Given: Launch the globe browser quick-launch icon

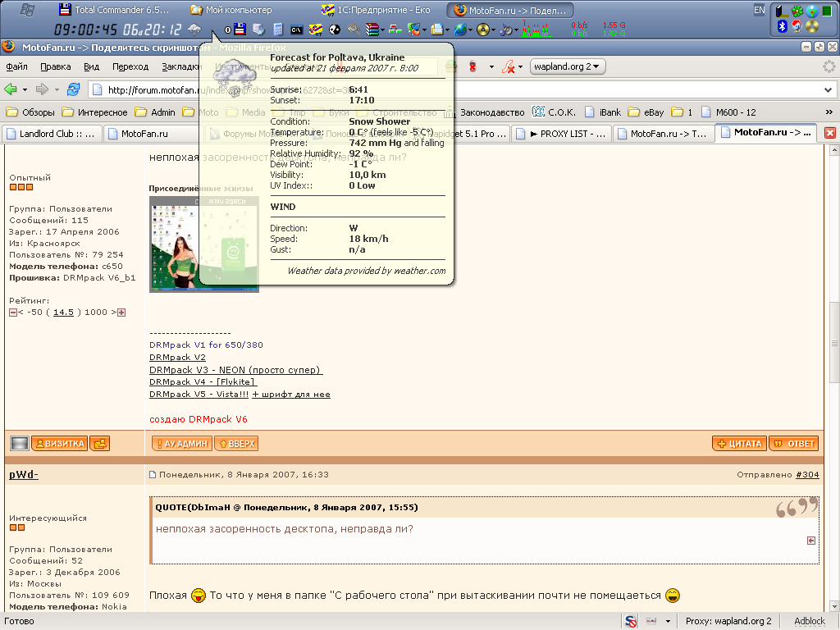Looking at the screenshot, I should 460,30.
